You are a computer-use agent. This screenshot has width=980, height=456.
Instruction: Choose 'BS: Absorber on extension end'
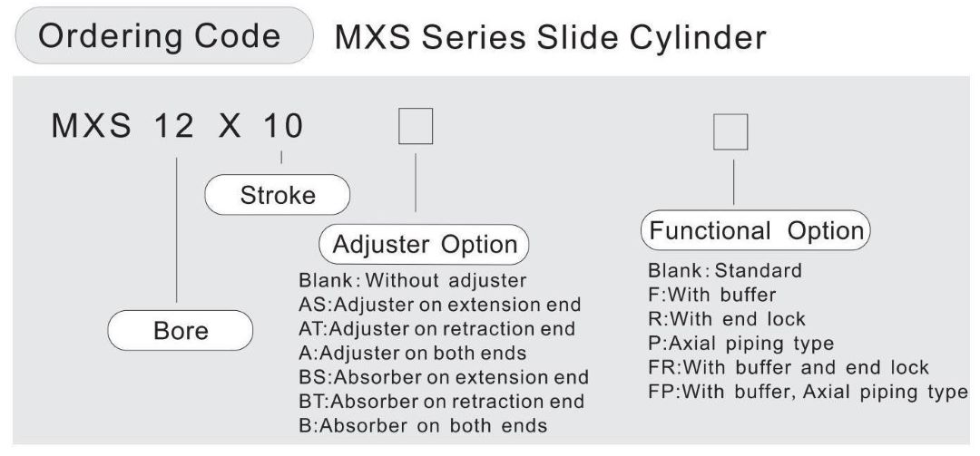pos(443,376)
